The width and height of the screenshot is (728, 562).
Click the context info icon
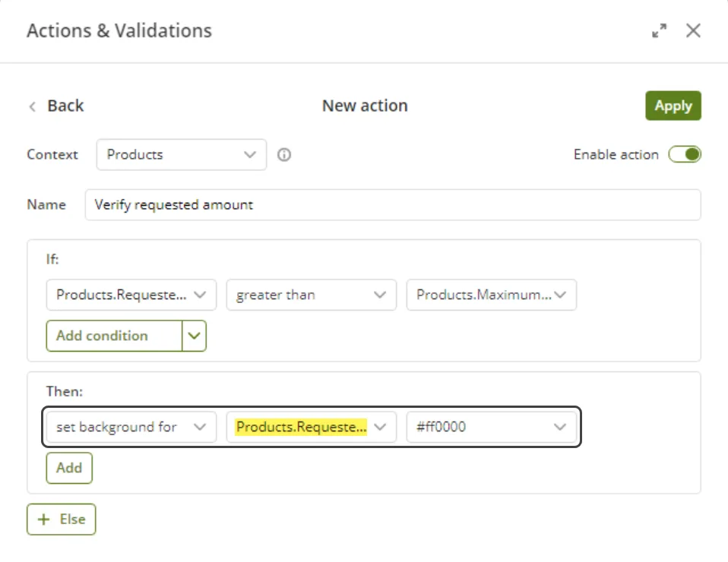point(284,154)
